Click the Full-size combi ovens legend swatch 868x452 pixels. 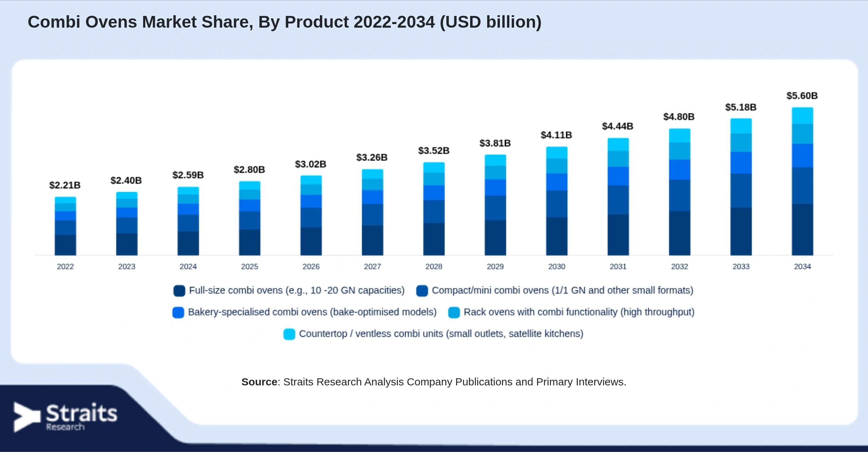pos(179,291)
